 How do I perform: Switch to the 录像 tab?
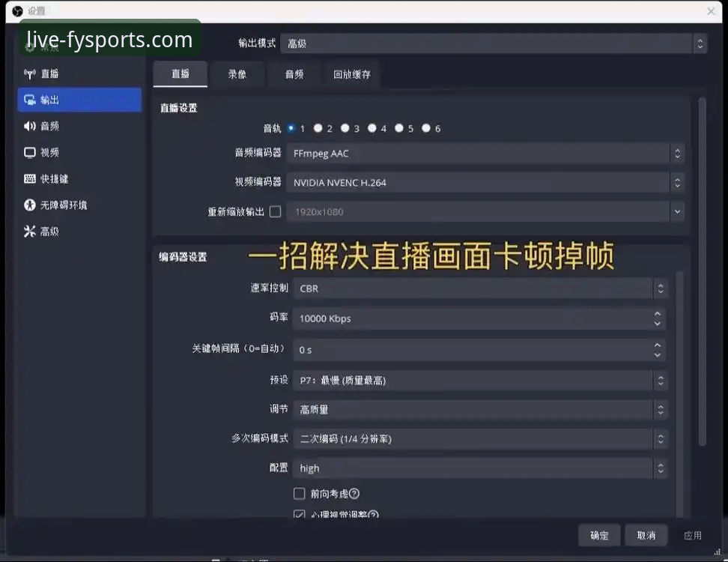237,74
